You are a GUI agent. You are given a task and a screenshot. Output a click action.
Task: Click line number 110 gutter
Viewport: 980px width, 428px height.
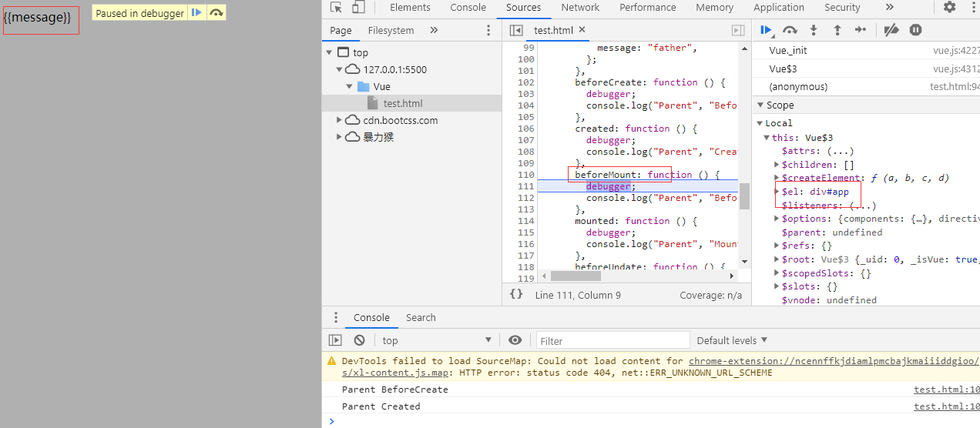tap(526, 175)
